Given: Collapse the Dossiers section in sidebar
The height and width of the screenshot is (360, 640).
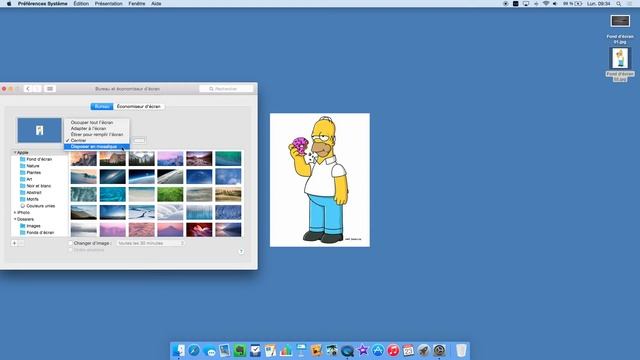Looking at the screenshot, I should point(15,219).
